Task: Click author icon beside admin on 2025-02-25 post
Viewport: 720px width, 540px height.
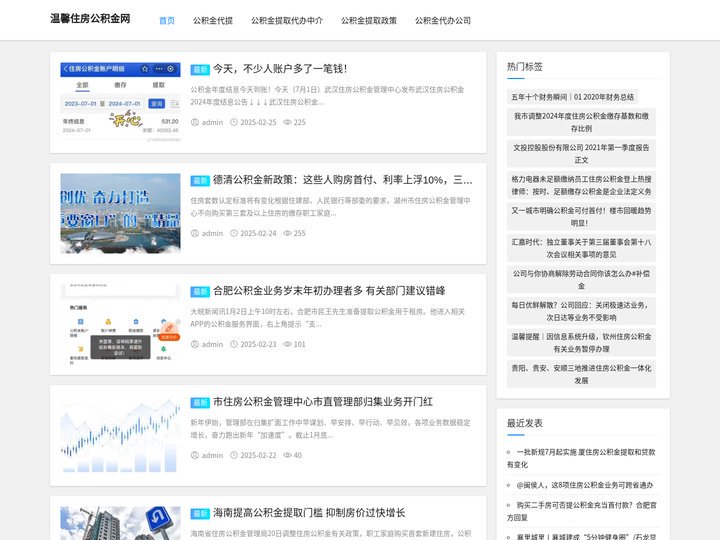Action: point(195,122)
